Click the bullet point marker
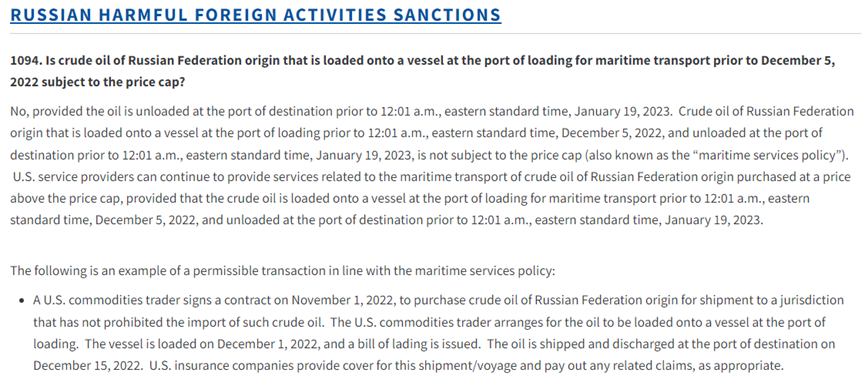This screenshot has width=865, height=376. (x=22, y=301)
